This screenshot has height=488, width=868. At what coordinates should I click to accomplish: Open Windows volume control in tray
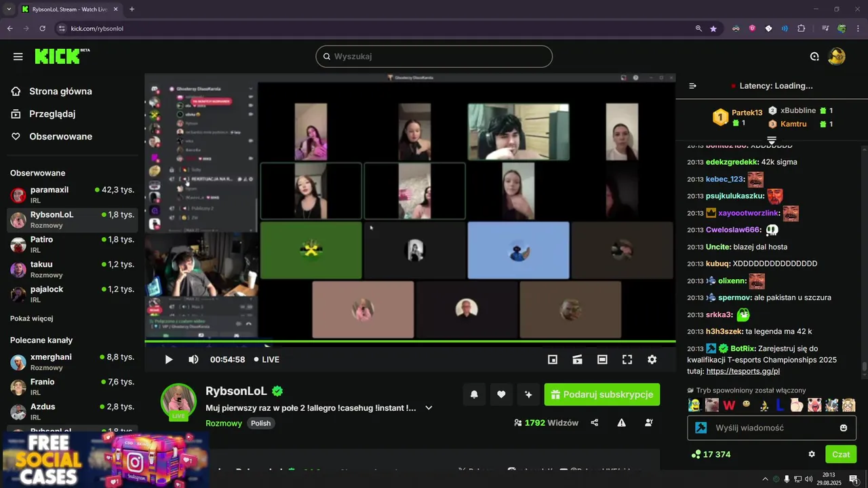coord(808,479)
